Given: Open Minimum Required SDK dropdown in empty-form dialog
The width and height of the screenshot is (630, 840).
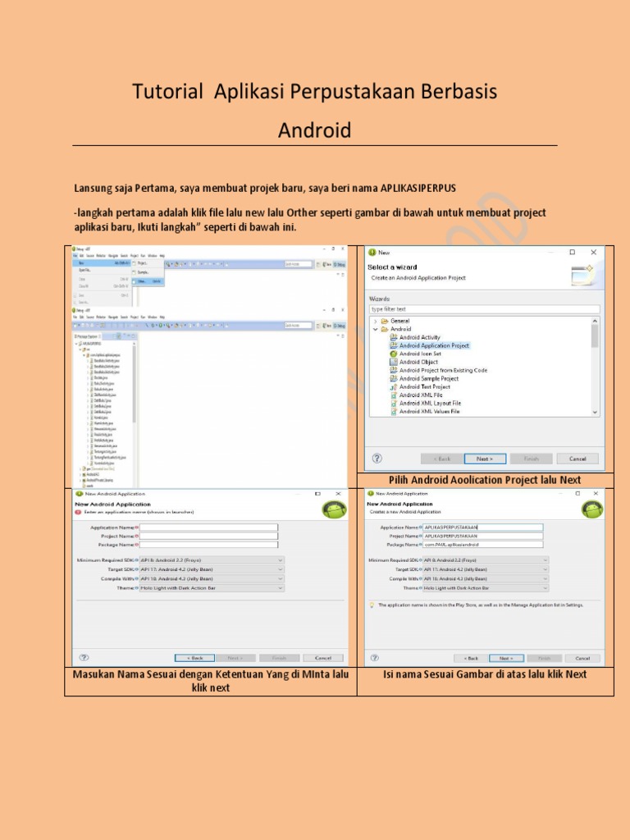Looking at the screenshot, I should pos(212,560).
